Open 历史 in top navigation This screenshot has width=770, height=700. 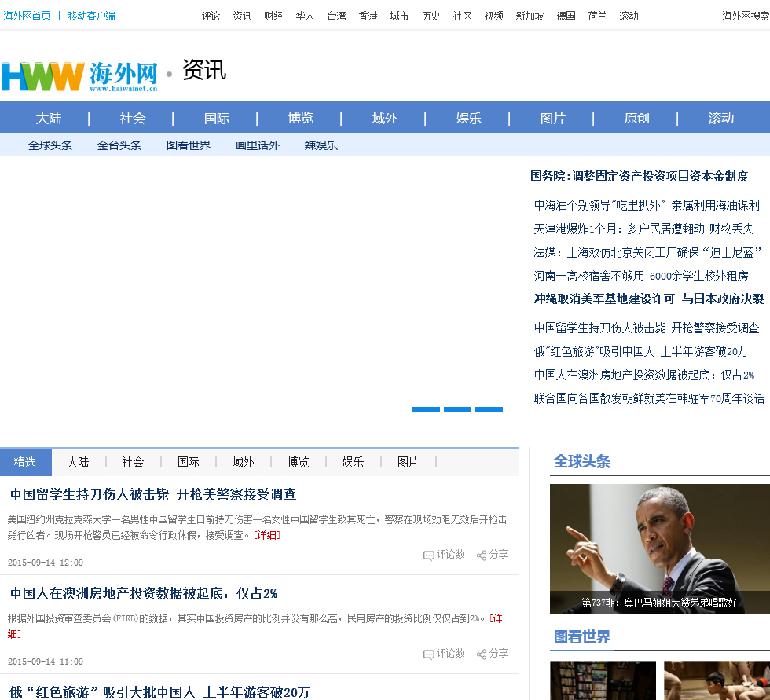click(431, 16)
